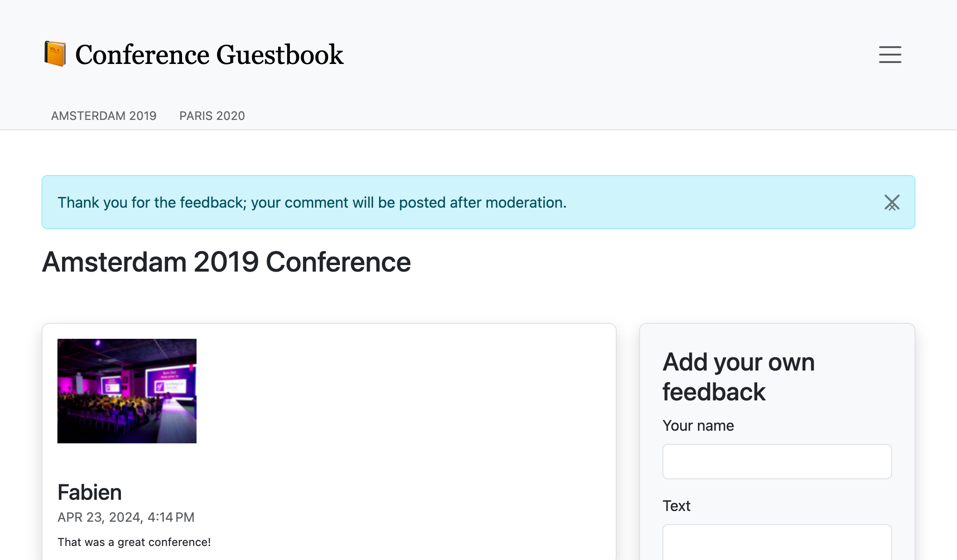
Task: Click the guestbook emoji logo
Action: point(55,54)
